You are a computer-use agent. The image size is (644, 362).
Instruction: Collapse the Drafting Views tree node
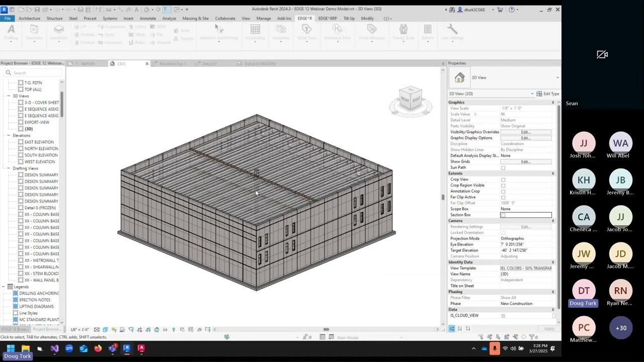click(x=9, y=168)
